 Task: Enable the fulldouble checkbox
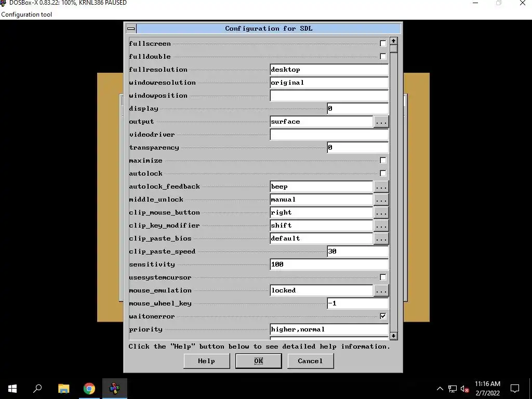[x=383, y=56]
